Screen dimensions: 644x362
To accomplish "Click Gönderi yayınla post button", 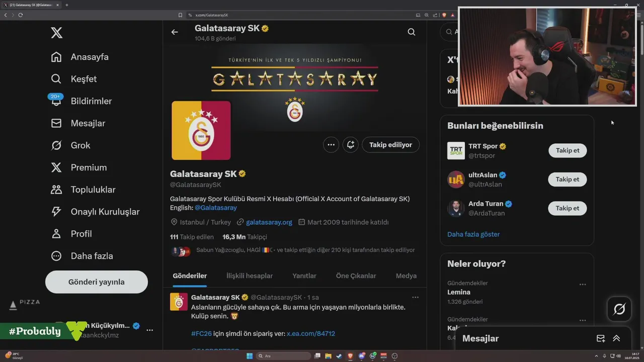I will click(x=97, y=282).
